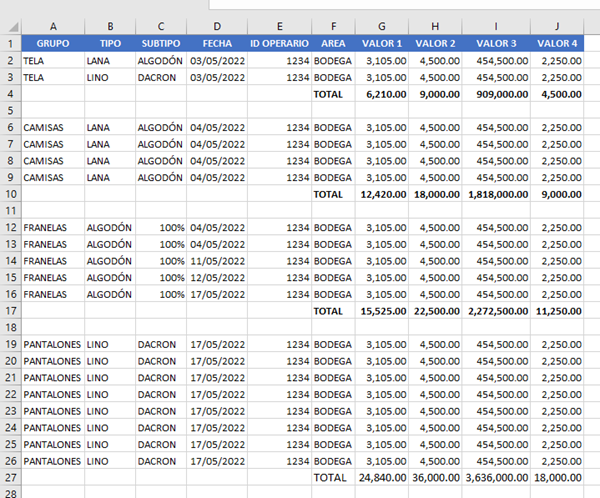Select the ID OPERARIO header cell
This screenshot has width=600, height=498.
tap(279, 44)
